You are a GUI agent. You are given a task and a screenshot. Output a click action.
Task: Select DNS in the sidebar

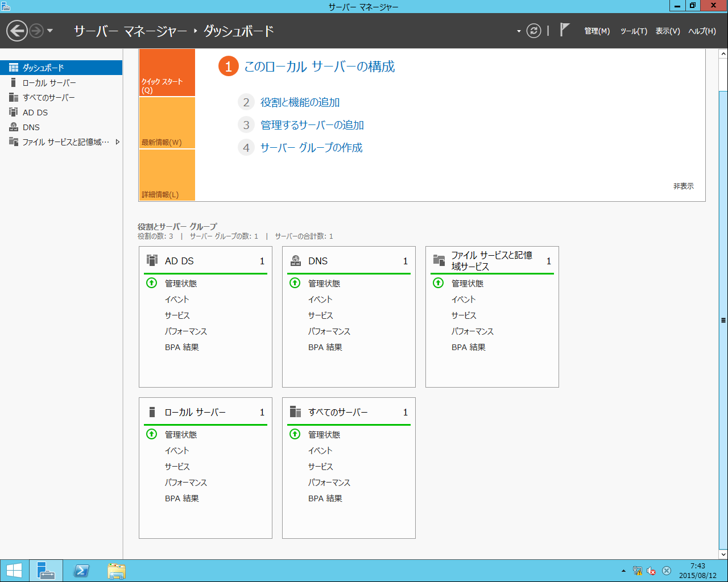(61, 127)
